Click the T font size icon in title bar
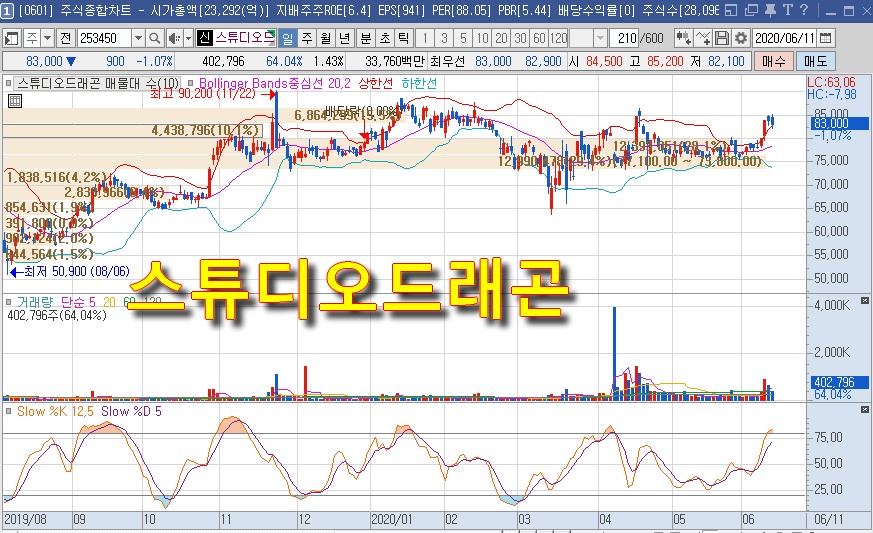The image size is (873, 533). (788, 10)
